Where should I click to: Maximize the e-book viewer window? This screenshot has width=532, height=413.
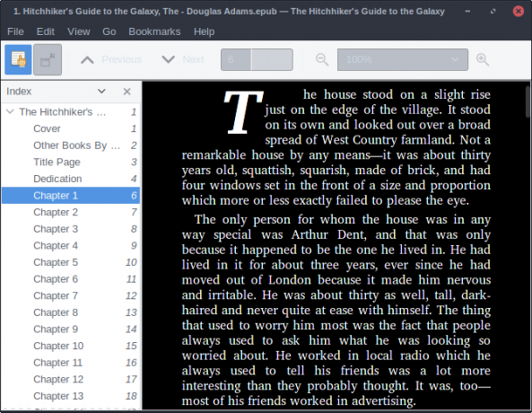(x=493, y=11)
